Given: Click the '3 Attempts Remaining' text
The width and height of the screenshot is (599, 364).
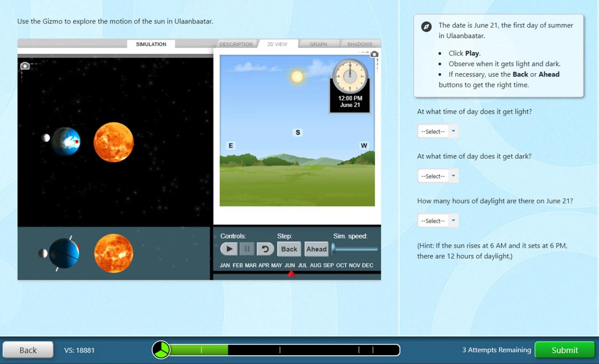Looking at the screenshot, I should coord(497,350).
